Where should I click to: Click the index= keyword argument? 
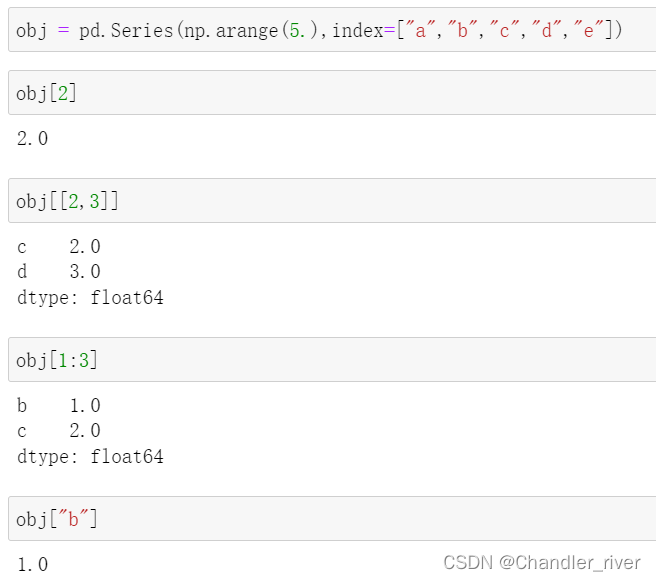coord(364,30)
